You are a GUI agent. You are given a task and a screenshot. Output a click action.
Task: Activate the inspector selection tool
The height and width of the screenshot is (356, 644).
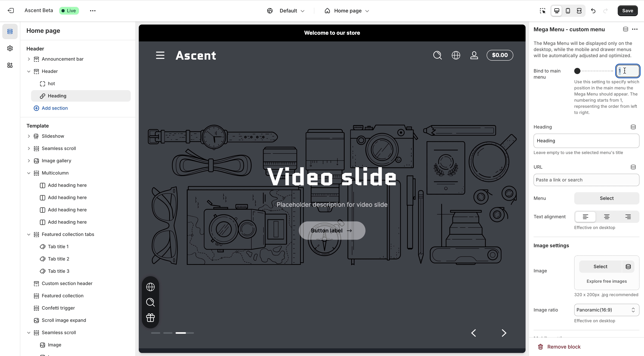542,11
